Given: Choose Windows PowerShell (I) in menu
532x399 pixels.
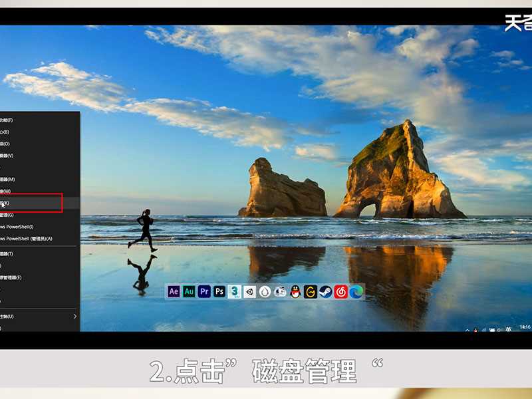Looking at the screenshot, I should click(20, 227).
